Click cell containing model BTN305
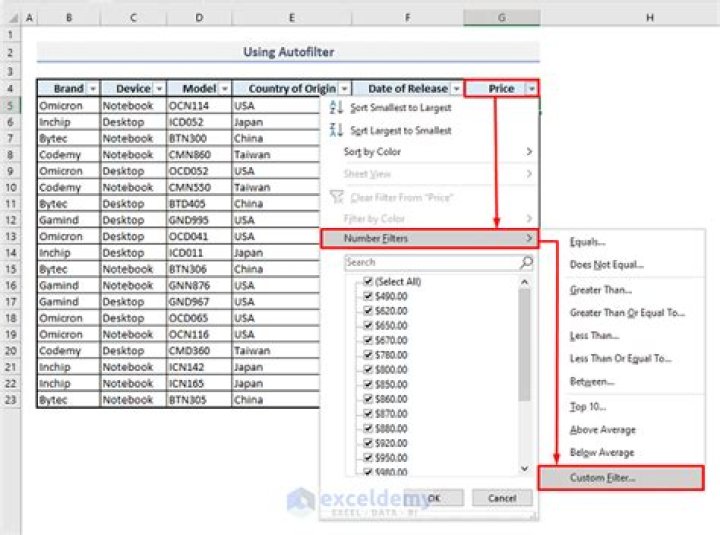The height and width of the screenshot is (535, 720). point(199,400)
